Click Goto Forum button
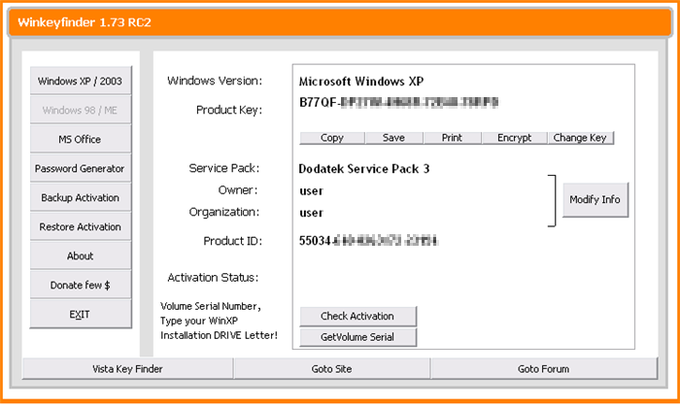 544,369
